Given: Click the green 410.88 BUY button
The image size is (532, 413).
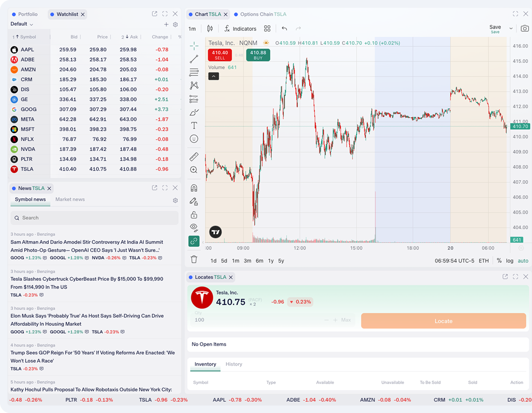Looking at the screenshot, I should [258, 55].
